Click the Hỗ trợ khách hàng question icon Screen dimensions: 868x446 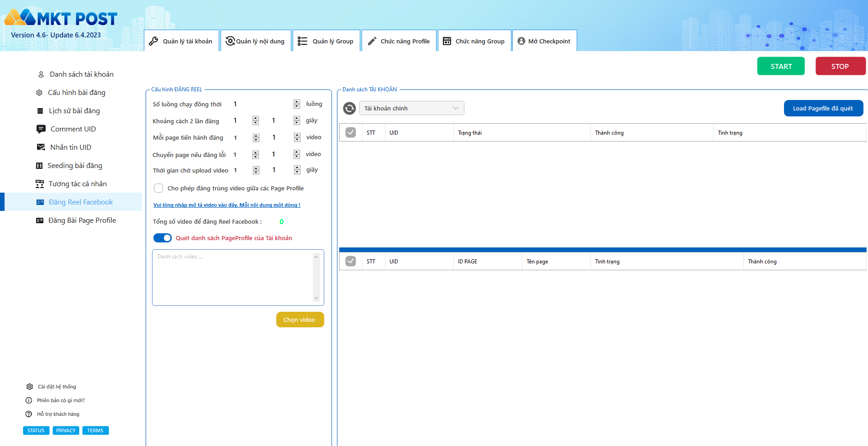[29, 414]
